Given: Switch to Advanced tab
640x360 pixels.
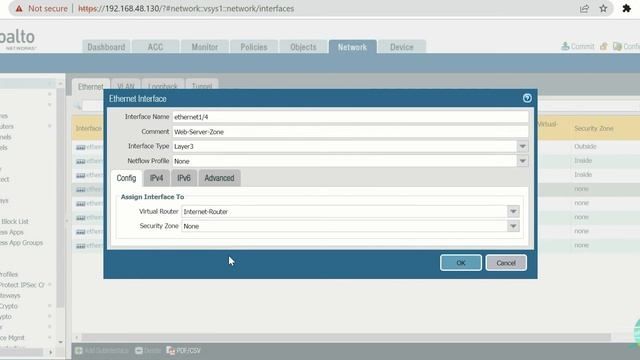Looking at the screenshot, I should 219,178.
